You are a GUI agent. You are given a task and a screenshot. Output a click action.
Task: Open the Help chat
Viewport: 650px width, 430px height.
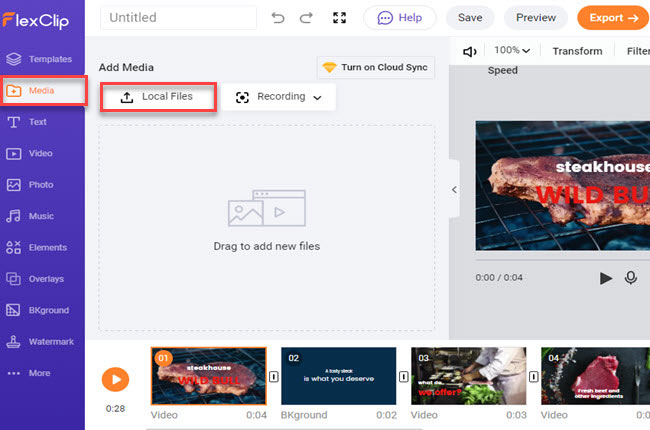tap(400, 18)
